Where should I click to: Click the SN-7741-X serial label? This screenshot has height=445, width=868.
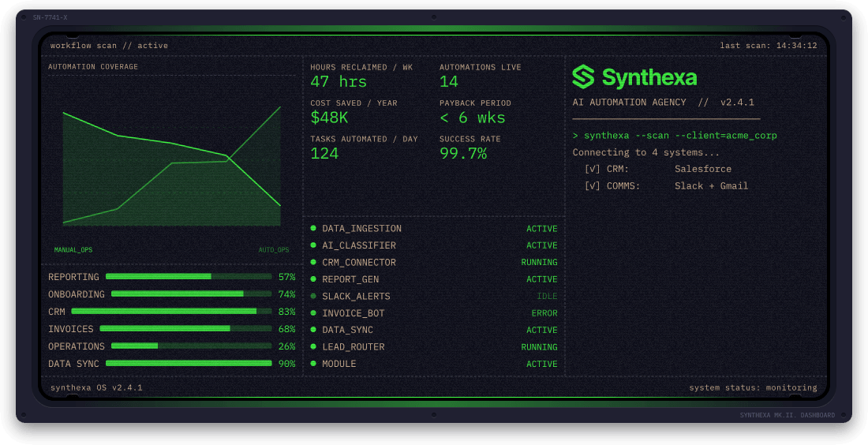50,17
